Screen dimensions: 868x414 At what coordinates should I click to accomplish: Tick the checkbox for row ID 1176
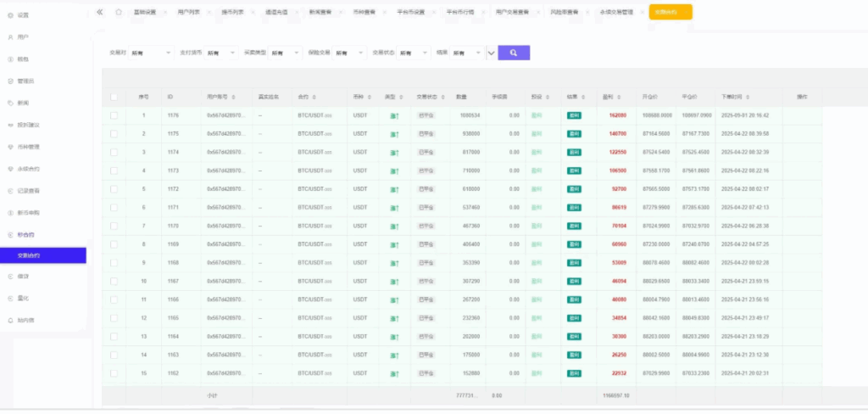[x=114, y=115]
